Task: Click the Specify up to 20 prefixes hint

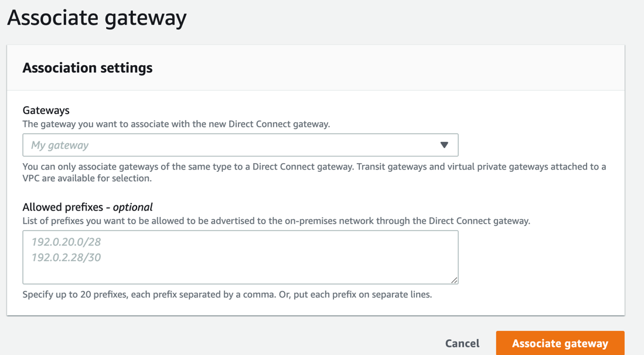Action: 227,295
